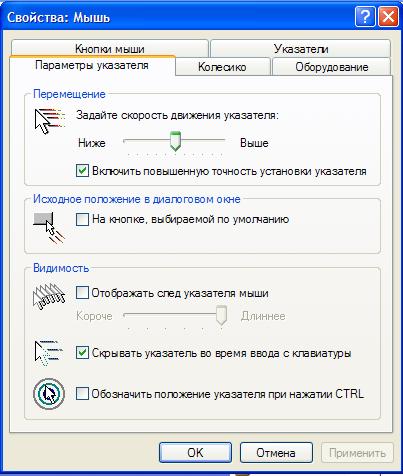Image resolution: width=403 pixels, height=476 pixels.
Task: Click the Видимость group heading
Action: tap(61, 268)
